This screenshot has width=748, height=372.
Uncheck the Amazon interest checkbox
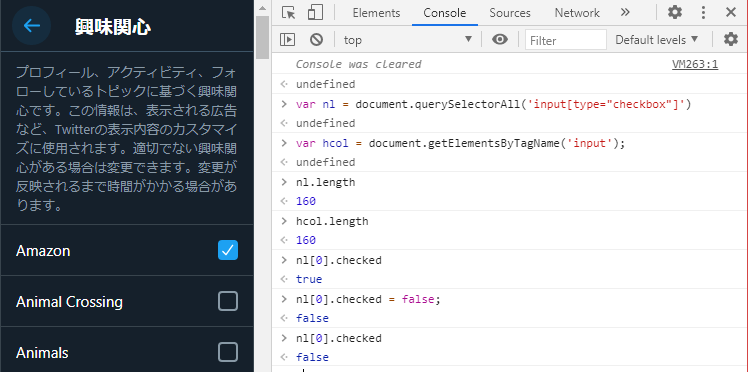(x=228, y=250)
